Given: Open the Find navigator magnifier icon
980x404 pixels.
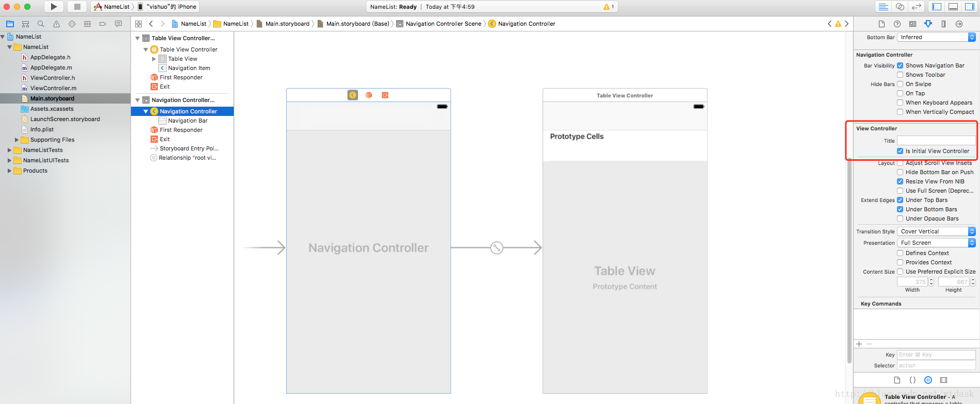Looking at the screenshot, I should [x=41, y=24].
